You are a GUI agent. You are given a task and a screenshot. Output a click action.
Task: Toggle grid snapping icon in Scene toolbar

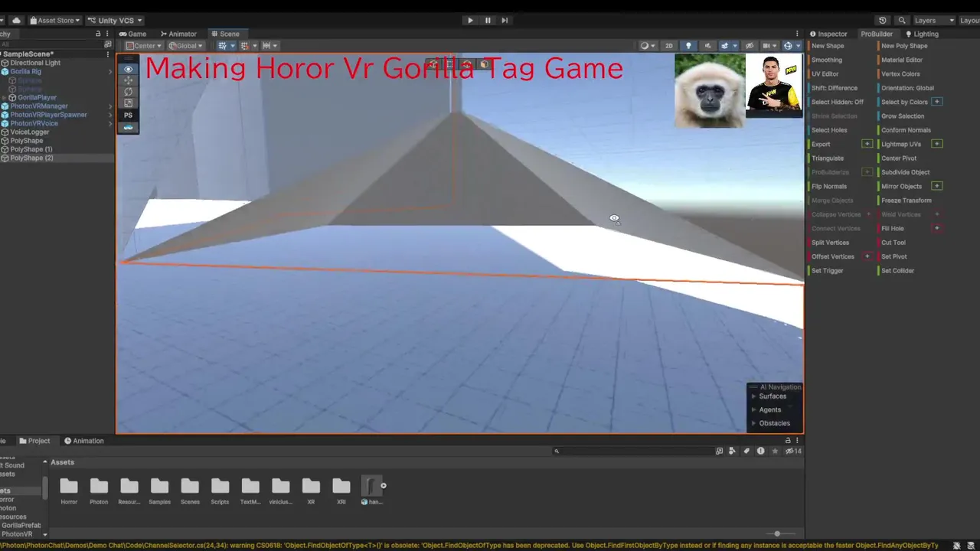(222, 46)
